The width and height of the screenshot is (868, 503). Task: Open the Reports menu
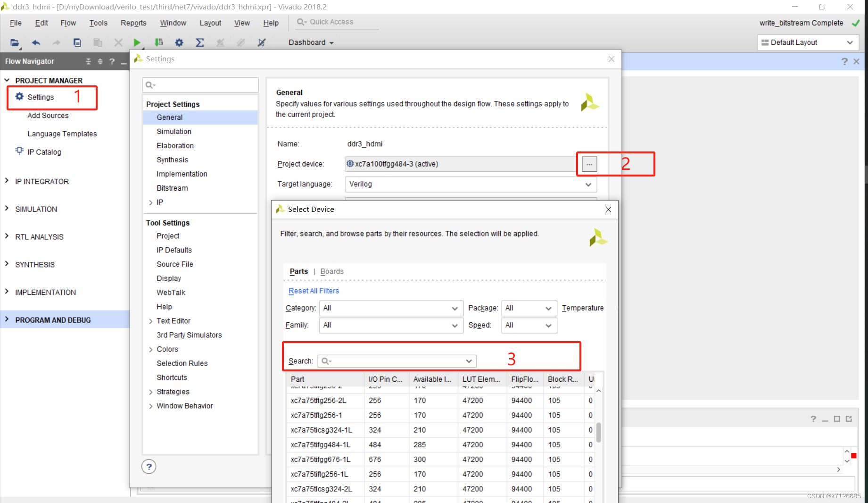point(133,23)
